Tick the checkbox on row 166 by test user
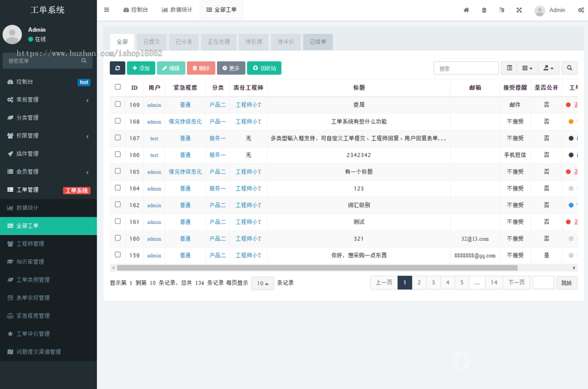Viewport: 588px width, 389px height. pos(118,155)
